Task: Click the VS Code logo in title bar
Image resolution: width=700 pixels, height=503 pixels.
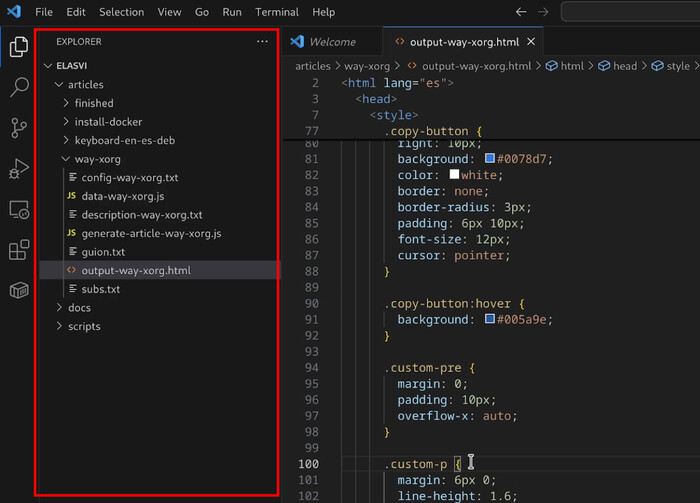Action: [x=14, y=11]
